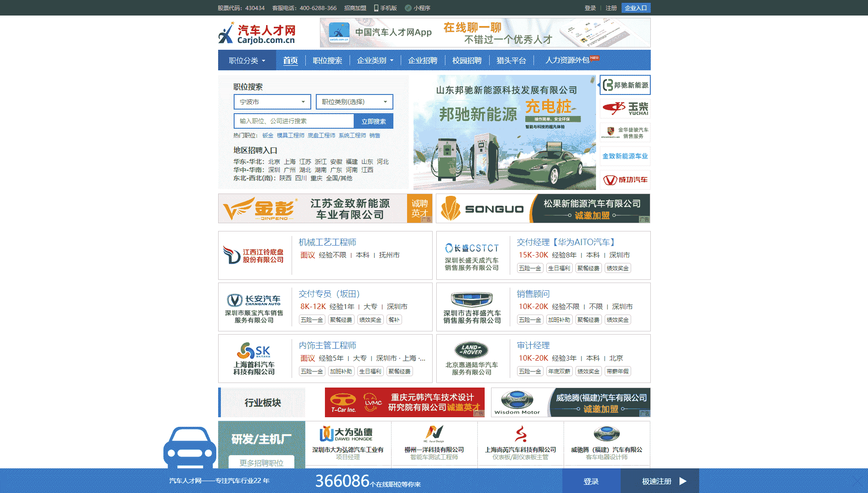Open the SK 上海首科汽车 company logo

click(254, 359)
